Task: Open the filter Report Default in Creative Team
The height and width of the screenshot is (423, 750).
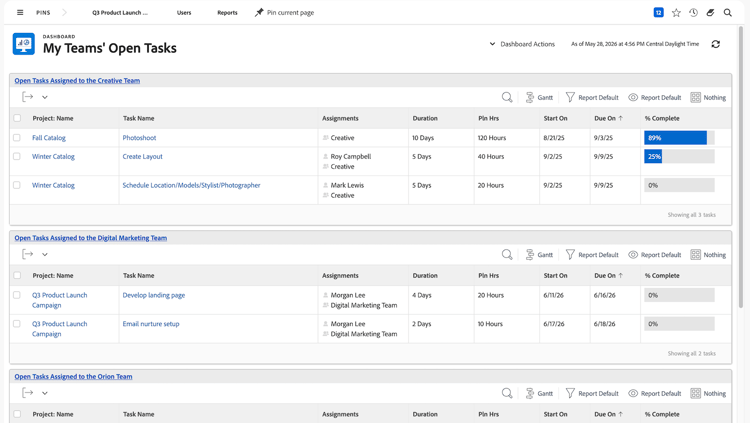Action: coord(592,98)
